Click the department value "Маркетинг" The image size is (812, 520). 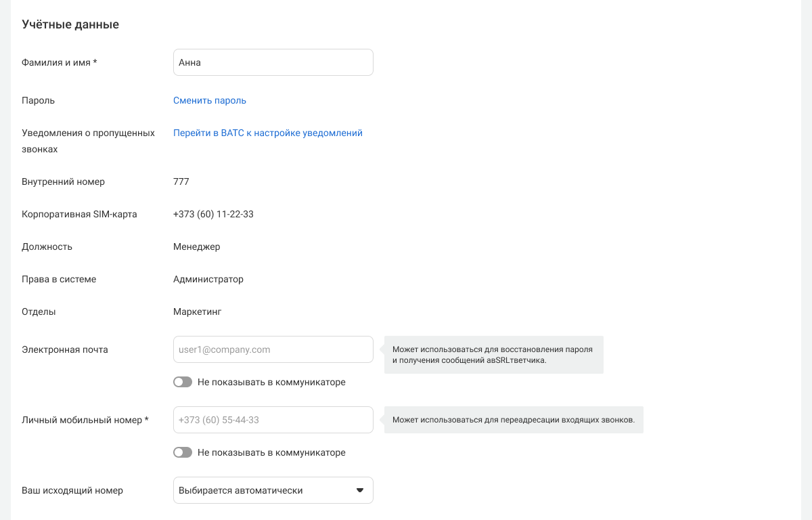click(x=198, y=311)
